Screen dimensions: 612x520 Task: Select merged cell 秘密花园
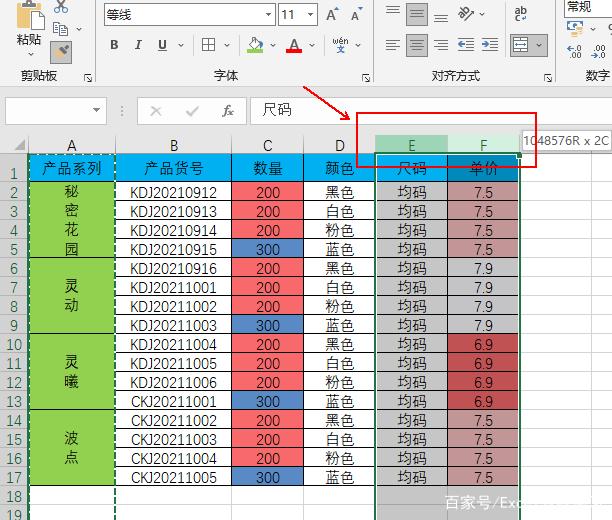click(x=72, y=220)
